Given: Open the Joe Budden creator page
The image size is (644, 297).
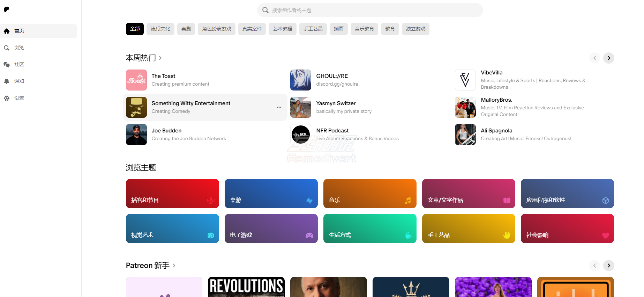Looking at the screenshot, I should point(166,131).
